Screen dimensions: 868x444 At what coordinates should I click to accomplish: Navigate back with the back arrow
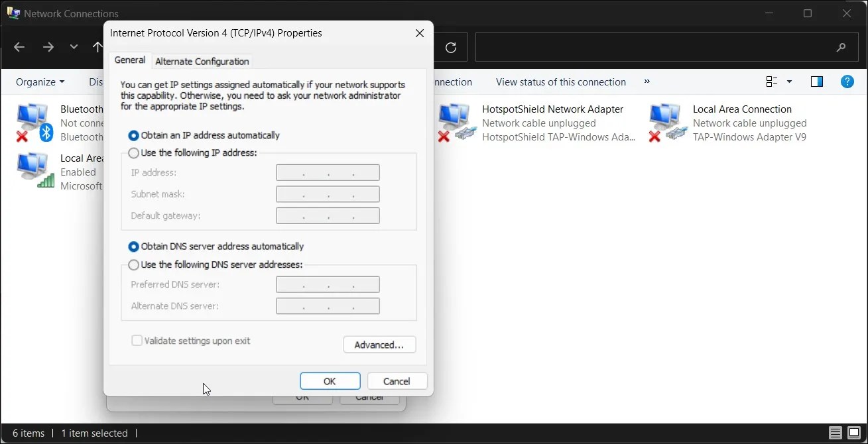(19, 47)
